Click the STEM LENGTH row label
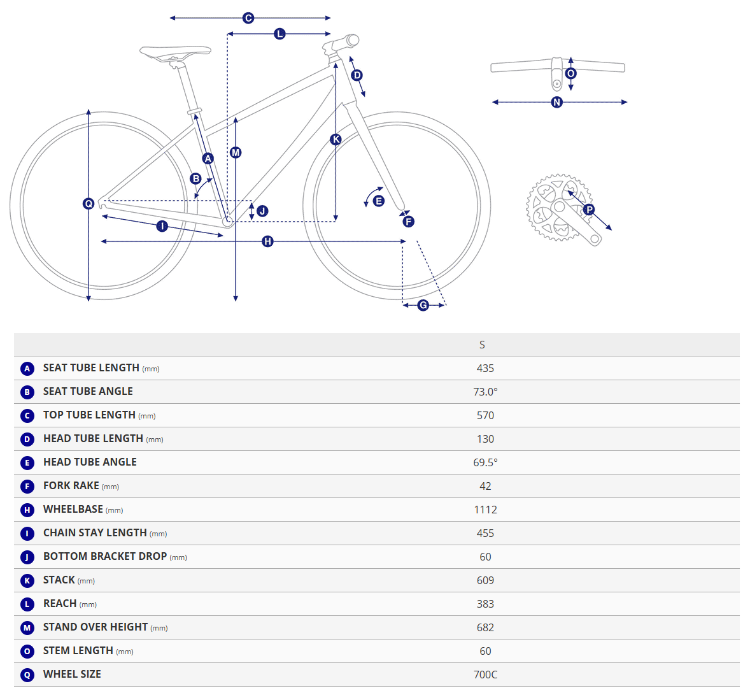The height and width of the screenshot is (700, 750). 78,651
